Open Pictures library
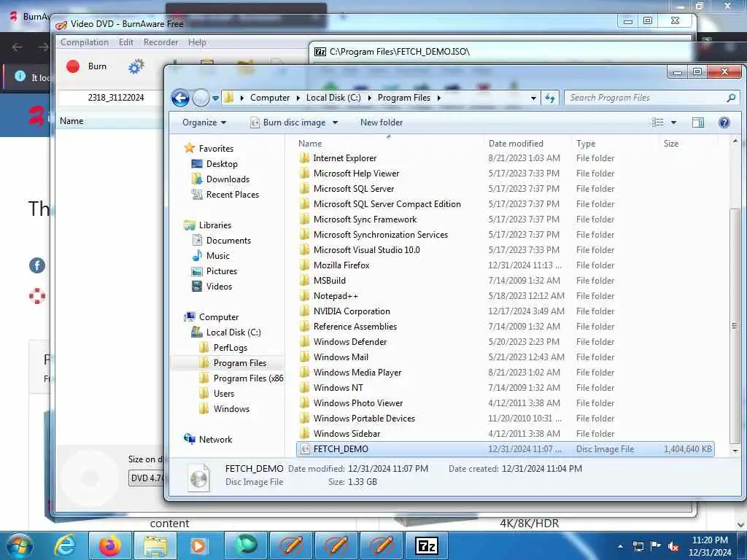Image resolution: width=747 pixels, height=560 pixels. (x=222, y=271)
